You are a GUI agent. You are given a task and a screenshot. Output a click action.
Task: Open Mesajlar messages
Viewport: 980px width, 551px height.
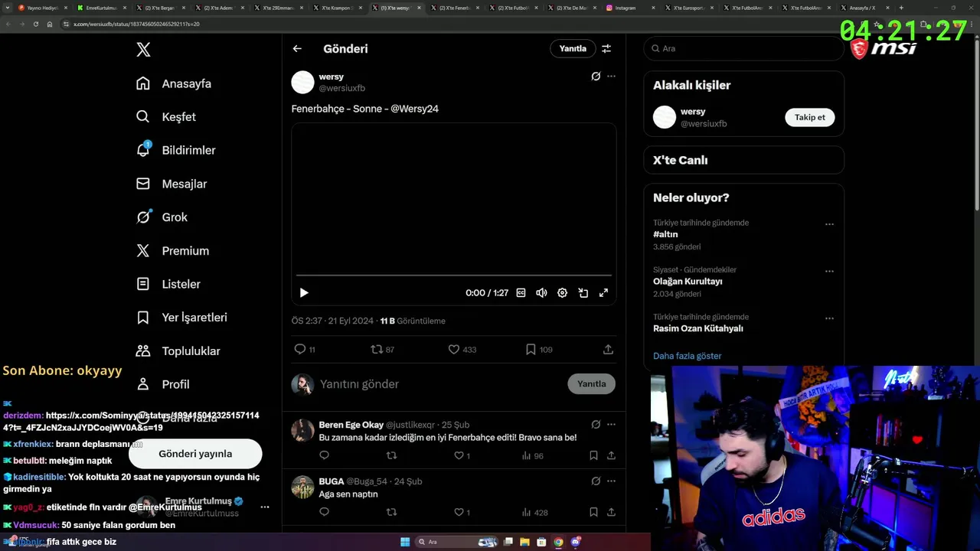(171, 184)
